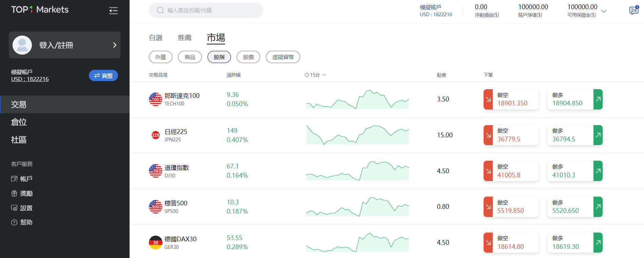Go to 倉位 positions in sidebar

[19, 122]
